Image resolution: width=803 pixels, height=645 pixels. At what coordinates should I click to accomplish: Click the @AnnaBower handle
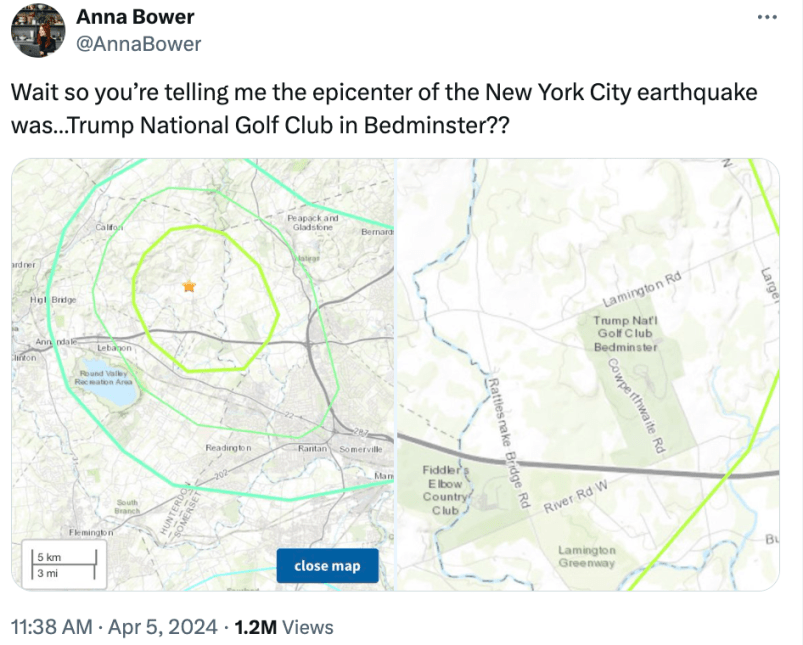[139, 43]
